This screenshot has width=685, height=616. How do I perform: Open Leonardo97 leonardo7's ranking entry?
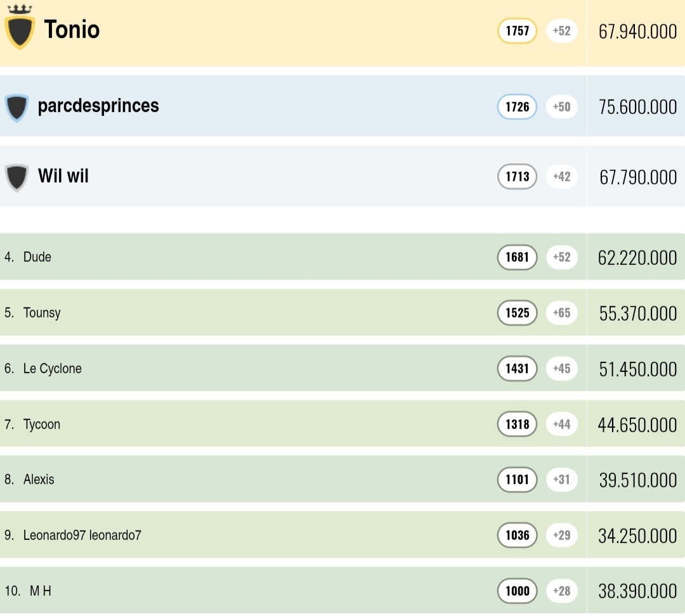[x=82, y=536]
